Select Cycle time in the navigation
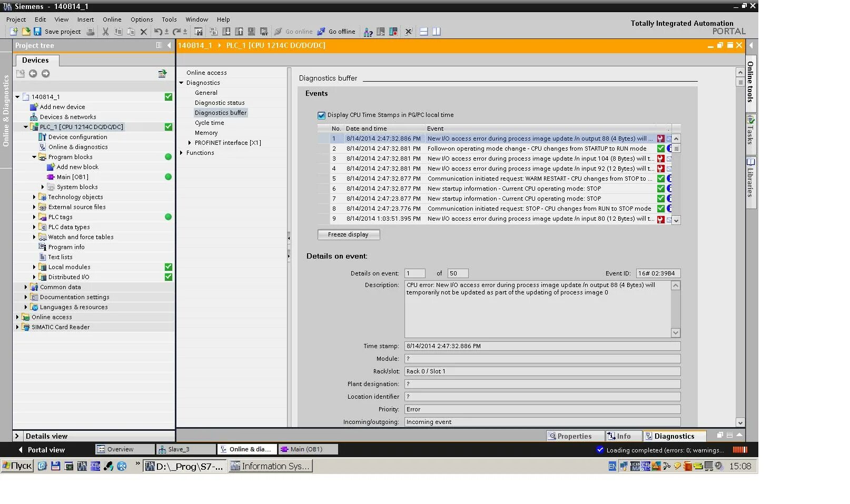Image resolution: width=850 pixels, height=504 pixels. (209, 123)
